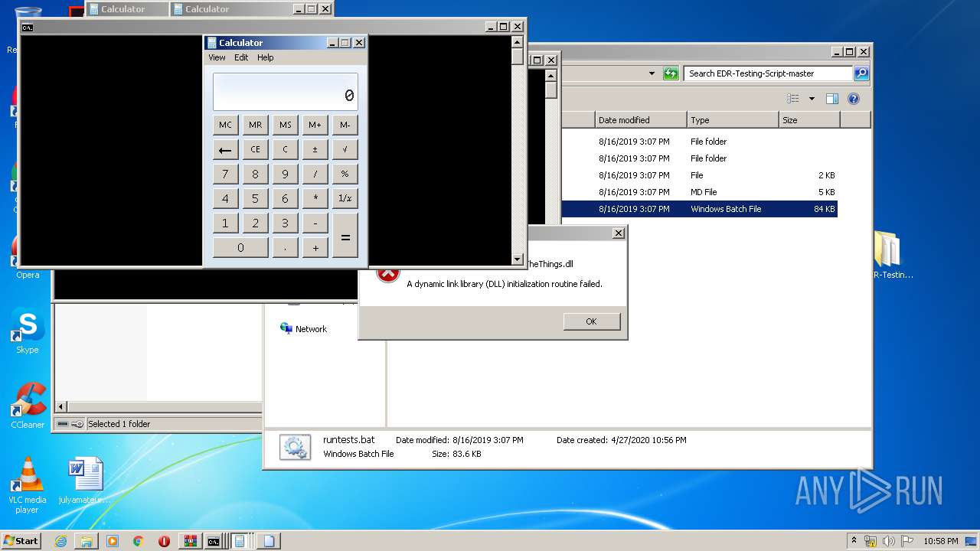Show hidden system tray icons
Viewport: 980px width, 551px height.
(854, 541)
